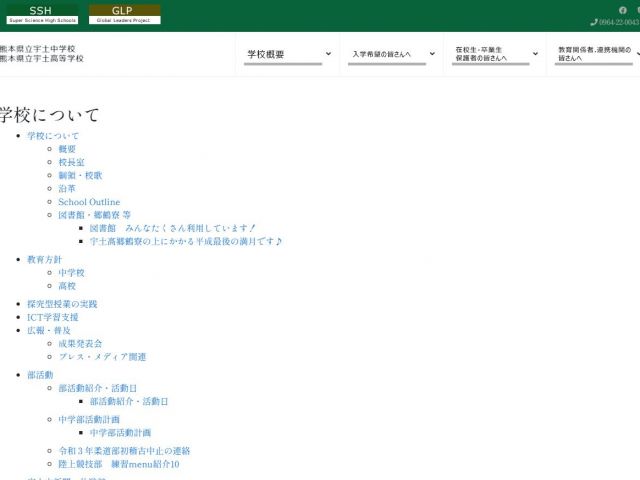Image resolution: width=640 pixels, height=480 pixels.
Task: Open the Facebook icon in the header
Action: (622, 10)
